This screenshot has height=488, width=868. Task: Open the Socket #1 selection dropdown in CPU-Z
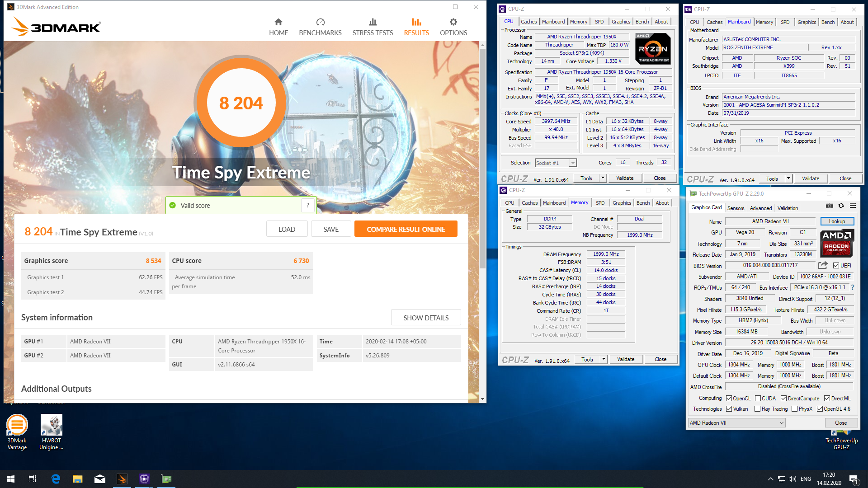click(556, 163)
